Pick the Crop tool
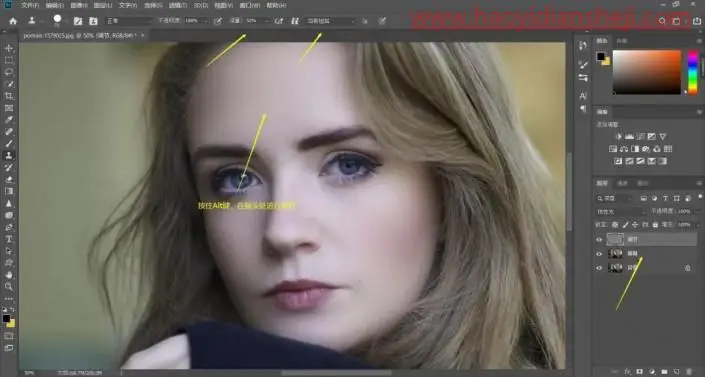Screen dimensions: 705x377 [9, 96]
